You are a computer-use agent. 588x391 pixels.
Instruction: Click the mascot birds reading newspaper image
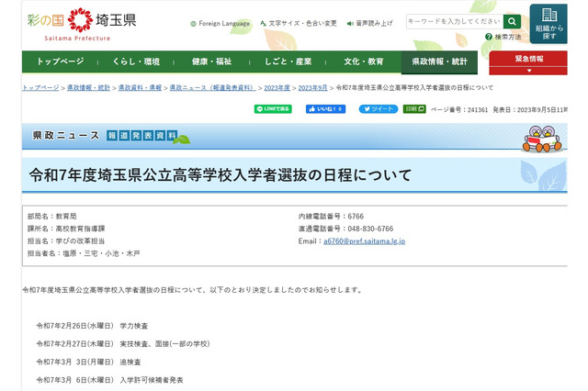click(x=542, y=139)
